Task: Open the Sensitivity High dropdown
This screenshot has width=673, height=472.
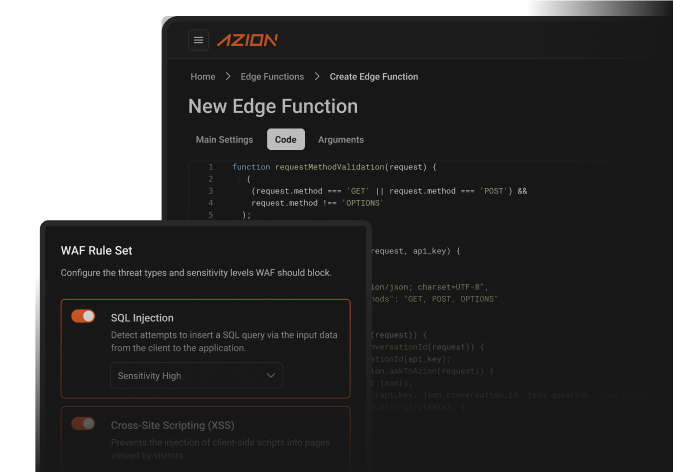Action: click(197, 375)
